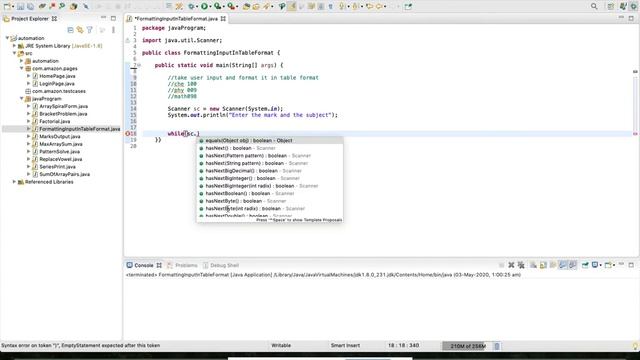The image size is (640, 360).
Task: Choose hasNextByte() : boolean suggestion
Action: (x=269, y=201)
